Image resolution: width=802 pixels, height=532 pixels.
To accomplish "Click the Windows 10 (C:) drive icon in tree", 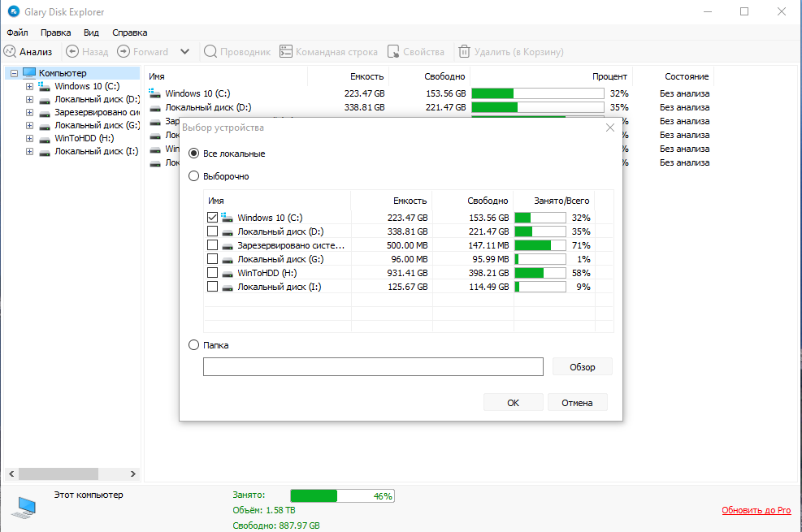I will click(x=44, y=86).
